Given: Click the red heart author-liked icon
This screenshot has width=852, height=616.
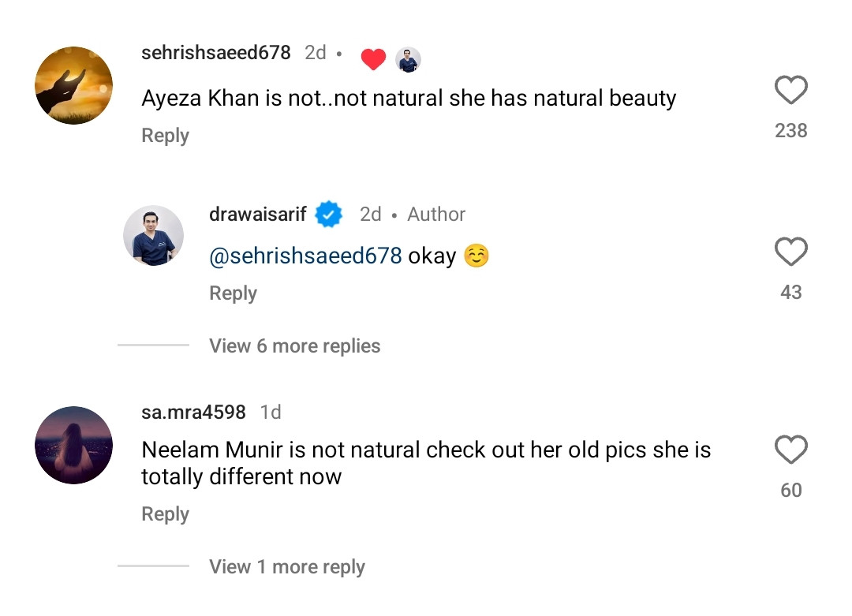Looking at the screenshot, I should (373, 59).
